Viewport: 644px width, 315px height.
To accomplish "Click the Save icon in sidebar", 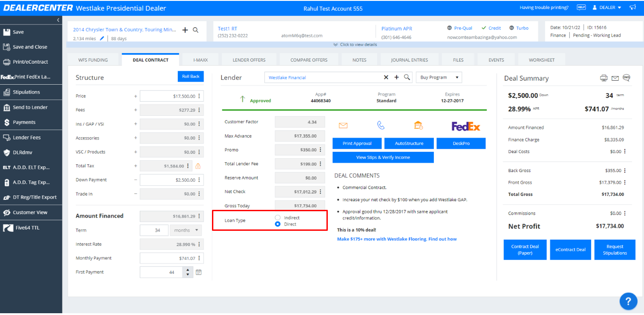I will 7,32.
